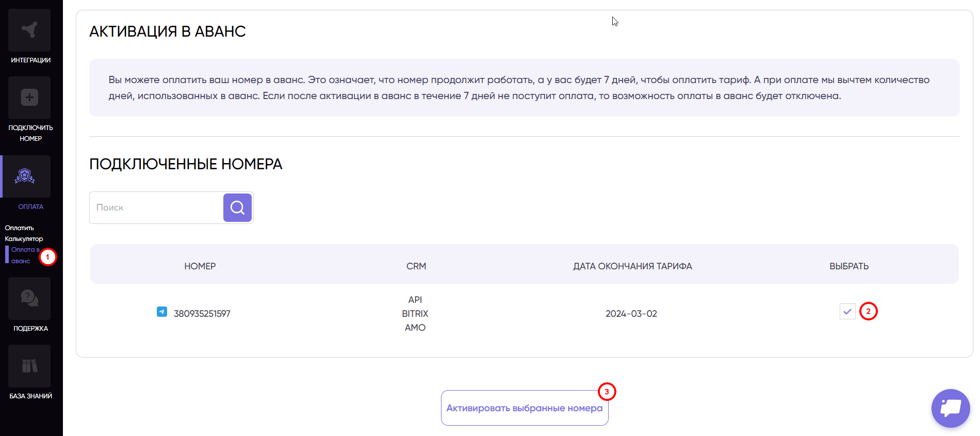The height and width of the screenshot is (436, 980).
Task: Select the Оплата в аванс submenu item
Action: (x=25, y=255)
